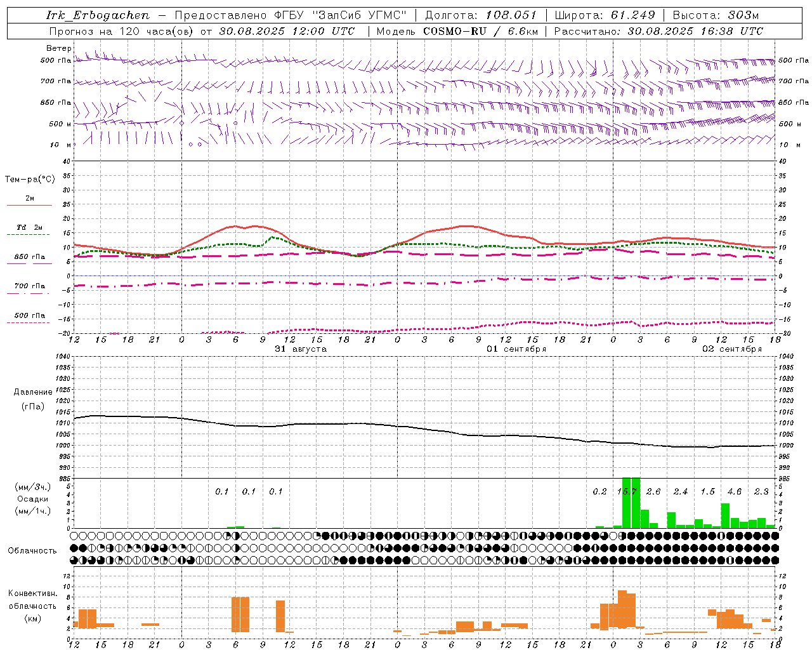Click the computed time Рассчитано: 30.08.2025 16:38 UTC
Screen dimensions: 812x650
click(658, 31)
